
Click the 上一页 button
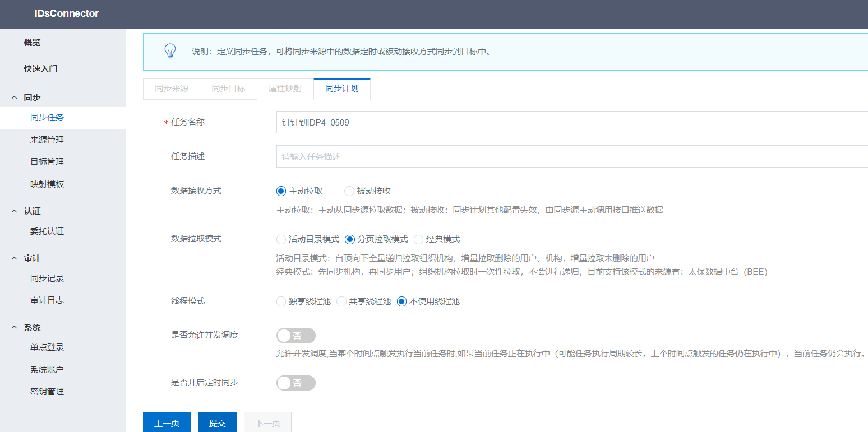click(167, 422)
